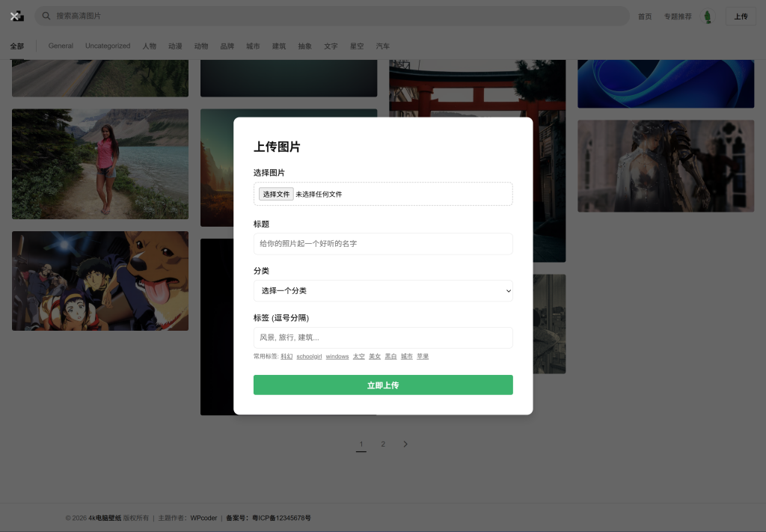Screen dimensions: 766x532
Task: Open the green user avatar icon
Action: click(708, 16)
